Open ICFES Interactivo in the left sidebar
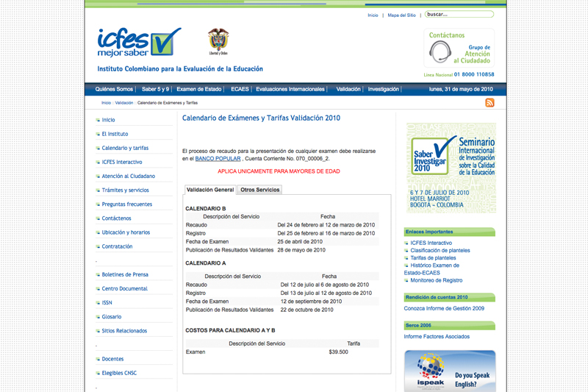The height and width of the screenshot is (392, 588). [122, 162]
